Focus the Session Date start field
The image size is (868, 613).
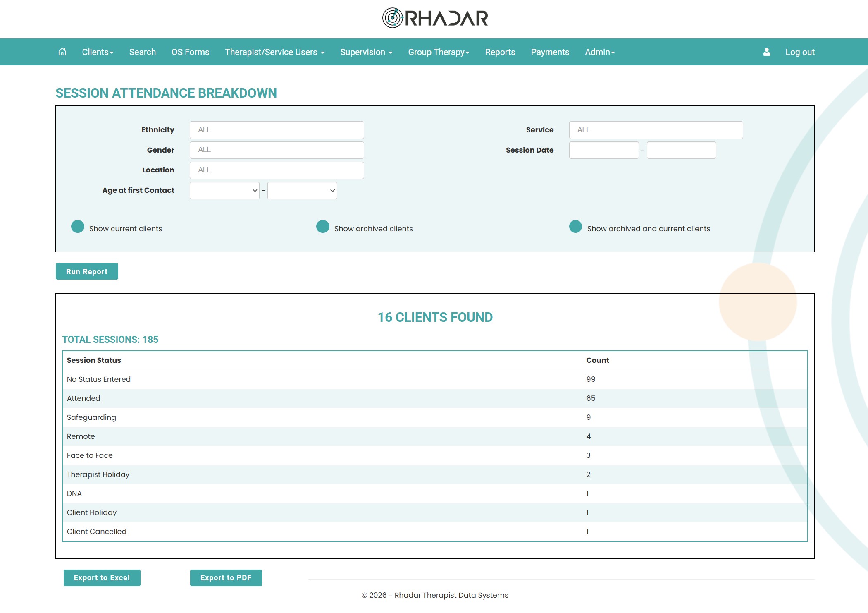coord(604,150)
